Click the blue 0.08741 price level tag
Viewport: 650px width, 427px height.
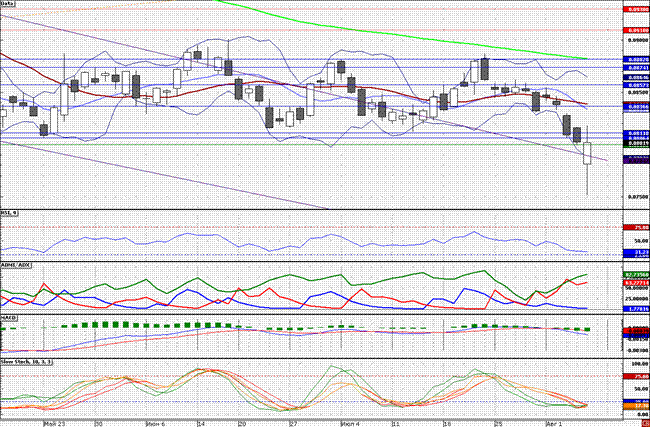coord(637,67)
